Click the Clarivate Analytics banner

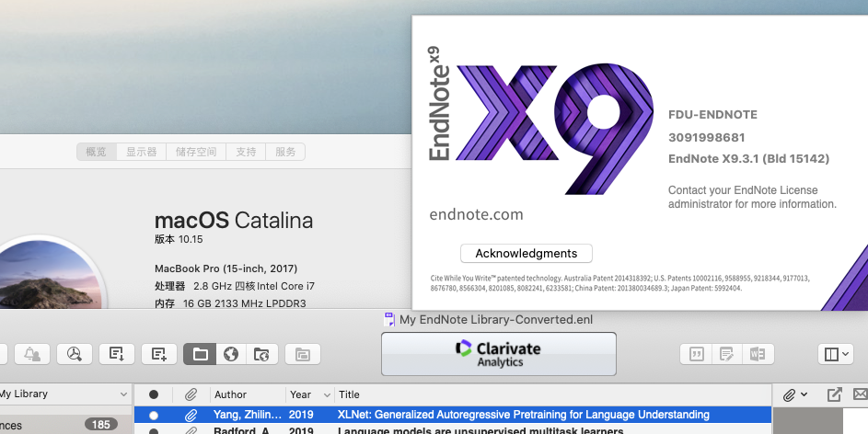(x=498, y=354)
